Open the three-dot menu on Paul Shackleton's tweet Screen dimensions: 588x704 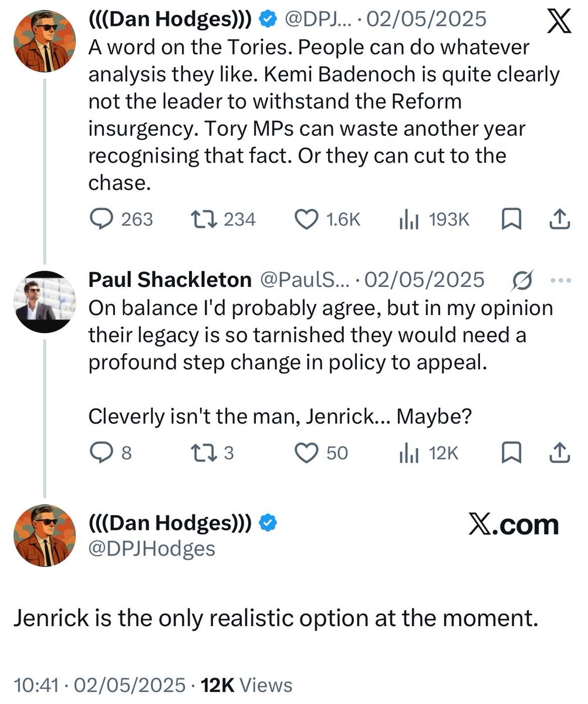coord(562,280)
